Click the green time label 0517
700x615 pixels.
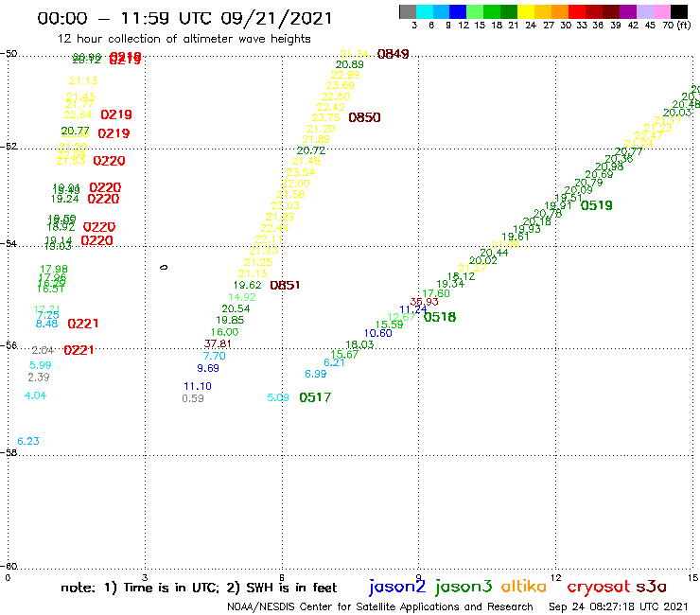click(x=315, y=397)
